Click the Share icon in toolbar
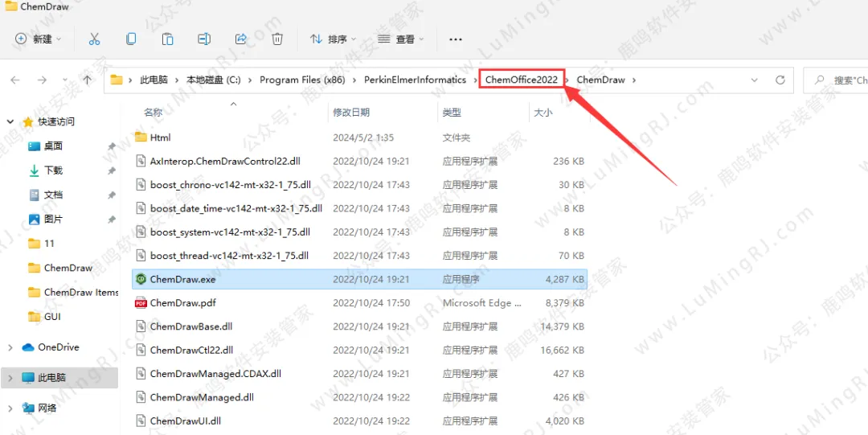The image size is (868, 435). tap(240, 39)
